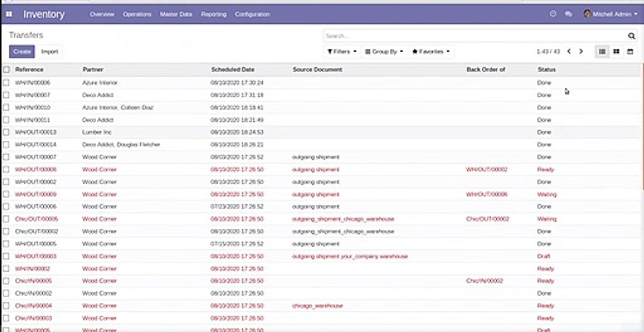The width and height of the screenshot is (644, 332).
Task: Open the Favorites dropdown
Action: pyautogui.click(x=431, y=52)
